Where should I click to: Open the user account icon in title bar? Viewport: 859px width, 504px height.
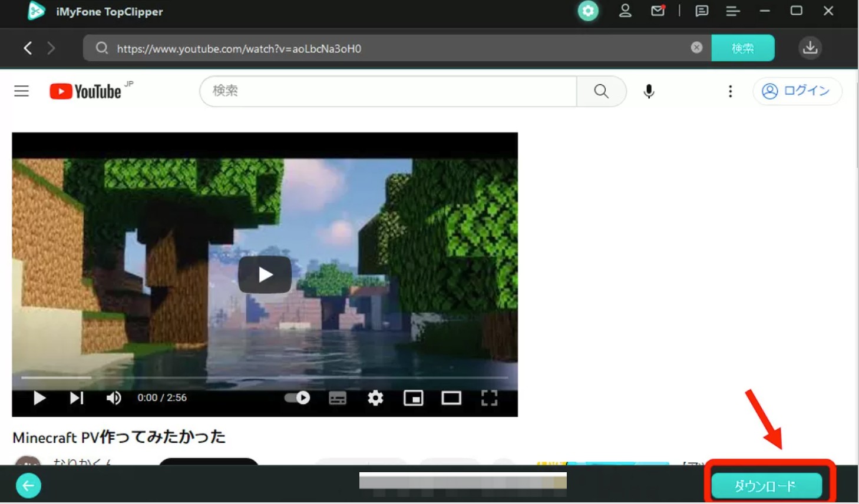point(625,11)
